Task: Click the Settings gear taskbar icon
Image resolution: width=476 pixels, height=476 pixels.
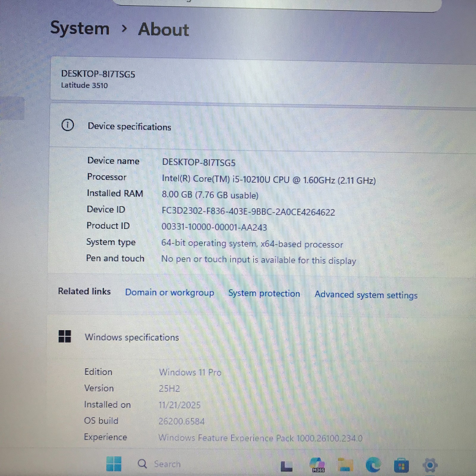Action: coord(430,465)
